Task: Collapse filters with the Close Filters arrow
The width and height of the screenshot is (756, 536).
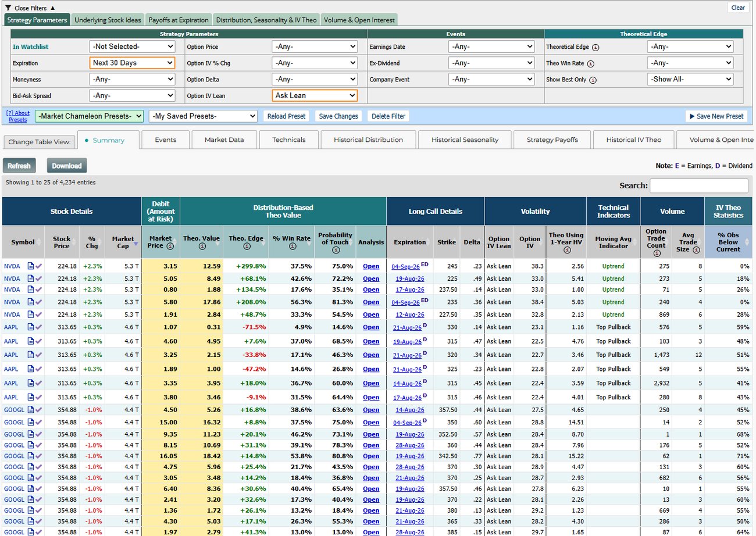Action: coord(53,8)
